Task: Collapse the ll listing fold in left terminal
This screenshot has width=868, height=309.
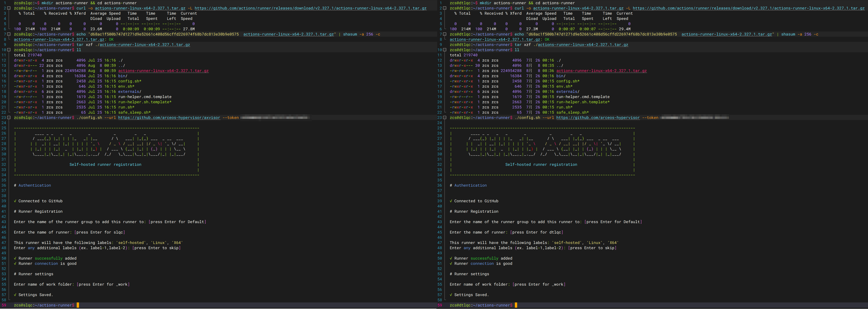Action: click(9, 50)
